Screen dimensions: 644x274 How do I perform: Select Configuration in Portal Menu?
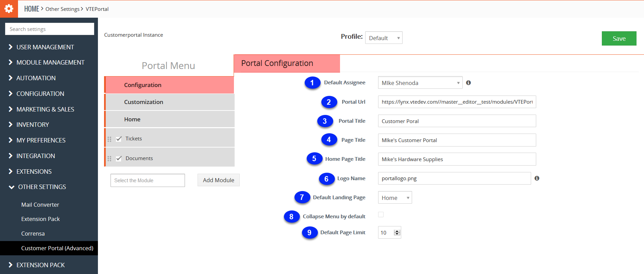coord(169,85)
